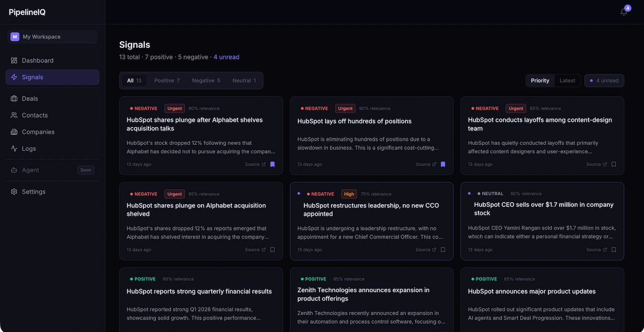Image resolution: width=644 pixels, height=332 pixels.
Task: Remove bookmark on HubSpot lays off hundreds card
Action: click(x=443, y=164)
